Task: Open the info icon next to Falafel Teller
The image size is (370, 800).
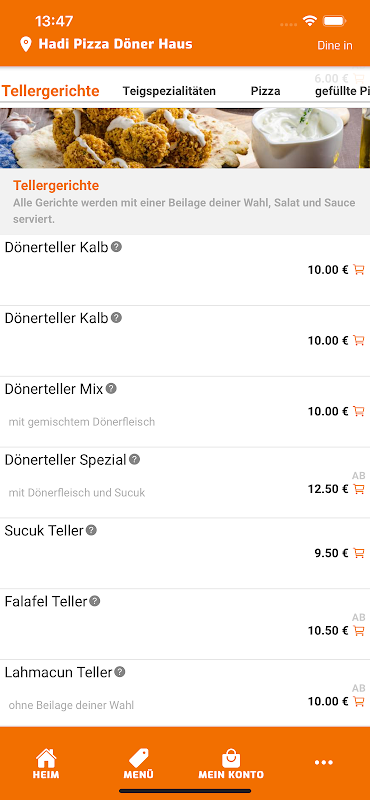Action: 95,601
